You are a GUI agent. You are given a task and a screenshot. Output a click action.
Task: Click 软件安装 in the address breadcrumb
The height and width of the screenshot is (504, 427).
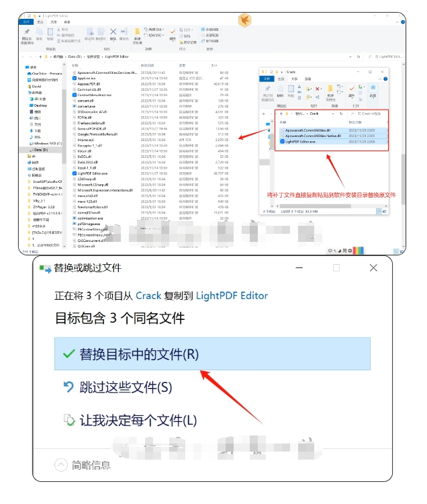click(93, 56)
